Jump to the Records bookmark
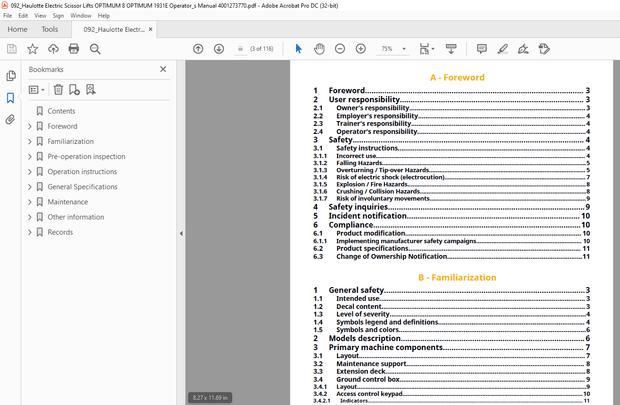The image size is (620, 405). [x=60, y=232]
